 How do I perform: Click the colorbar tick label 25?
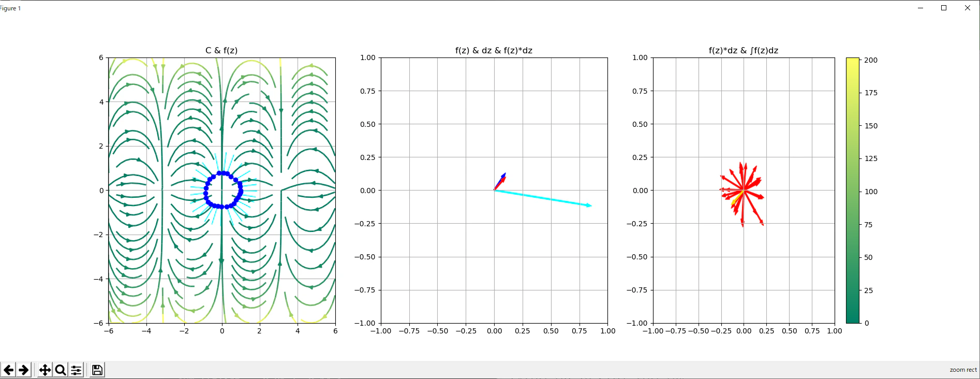click(869, 290)
